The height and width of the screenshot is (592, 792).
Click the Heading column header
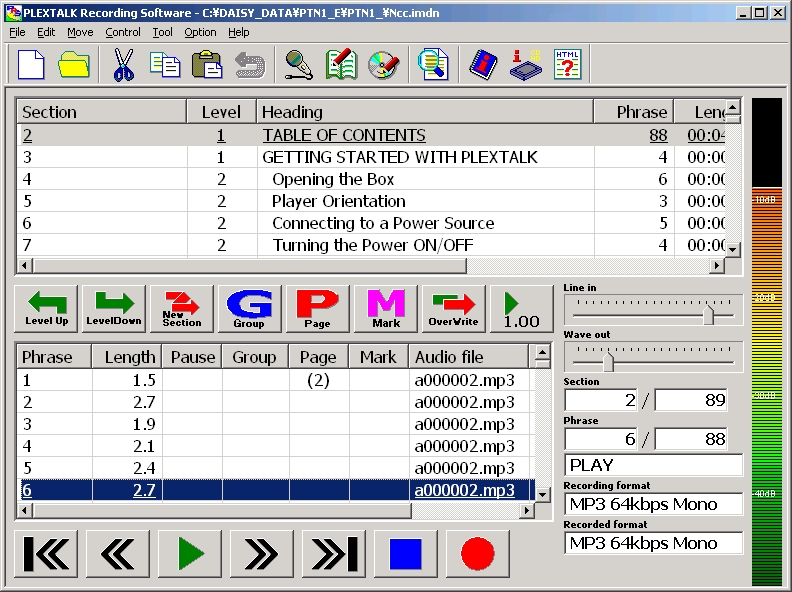click(x=425, y=112)
